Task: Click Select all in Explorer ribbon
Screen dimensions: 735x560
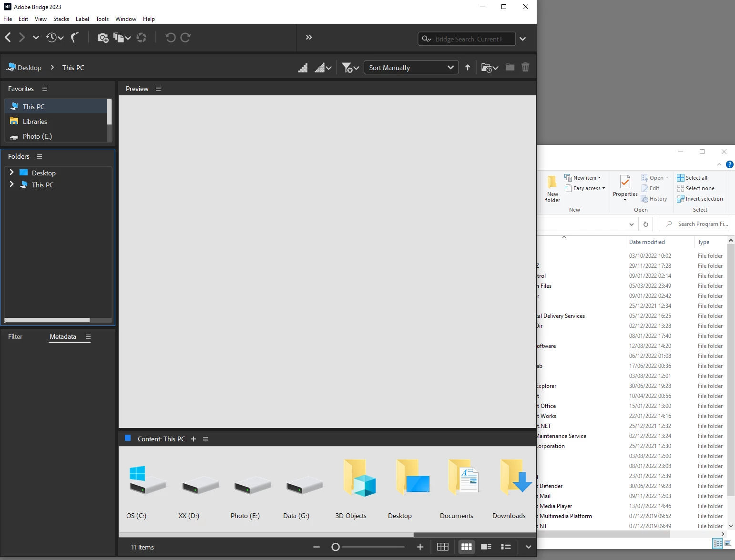Action: pyautogui.click(x=692, y=178)
